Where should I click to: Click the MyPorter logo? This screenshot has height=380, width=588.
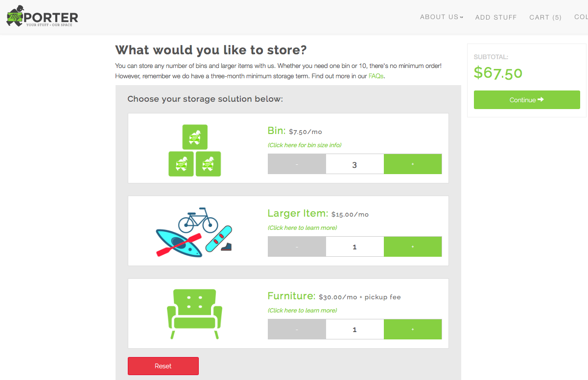[x=42, y=17]
